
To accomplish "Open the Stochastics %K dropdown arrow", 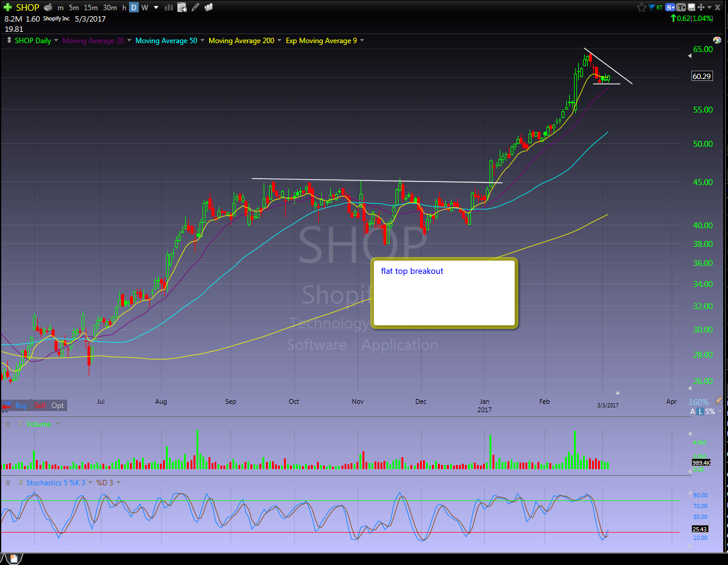I will pos(90,482).
